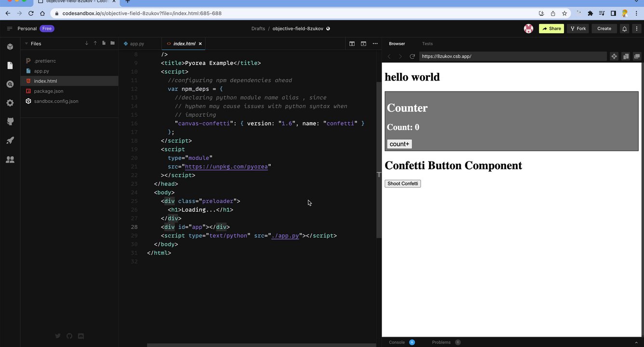Reload the page in Chrome

[31, 13]
